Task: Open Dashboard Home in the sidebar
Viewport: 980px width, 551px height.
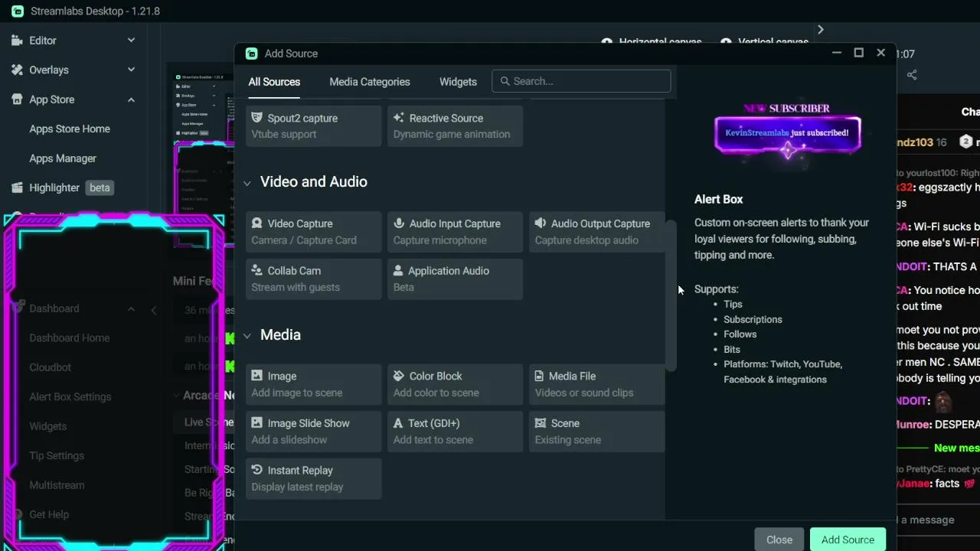Action: 70,337
